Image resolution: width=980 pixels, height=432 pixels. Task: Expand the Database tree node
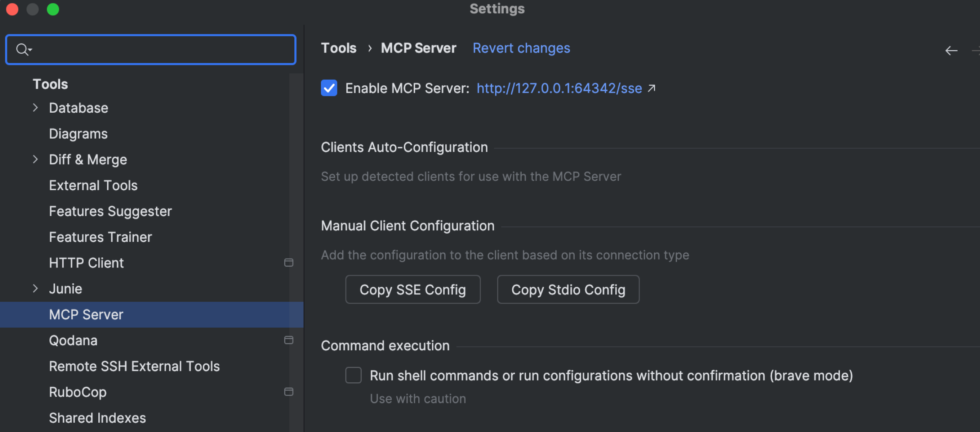click(35, 108)
